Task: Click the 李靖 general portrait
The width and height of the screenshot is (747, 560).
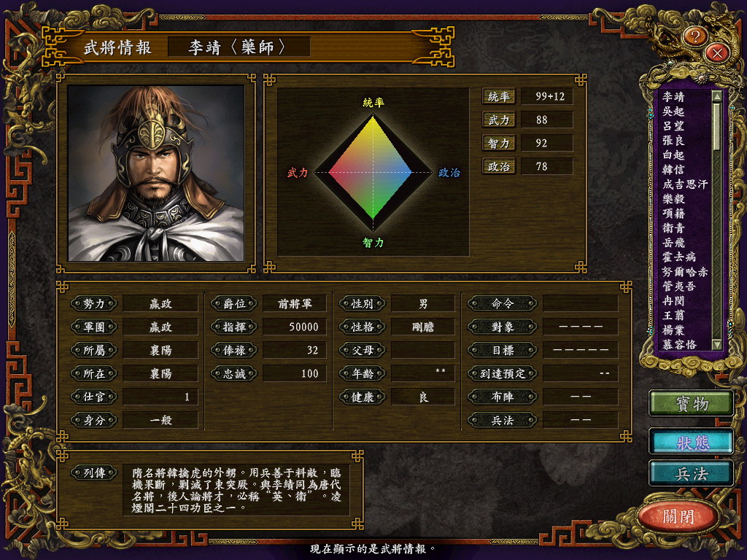Action: (156, 174)
